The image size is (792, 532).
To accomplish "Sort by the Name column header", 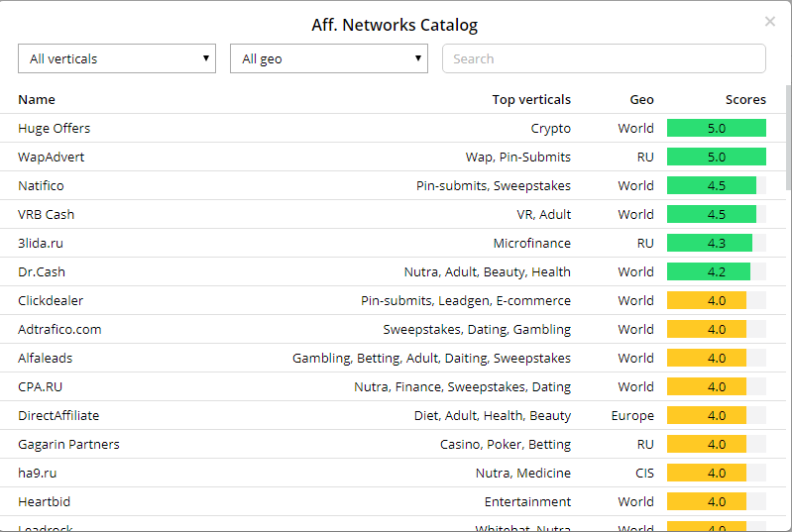I will click(x=37, y=99).
